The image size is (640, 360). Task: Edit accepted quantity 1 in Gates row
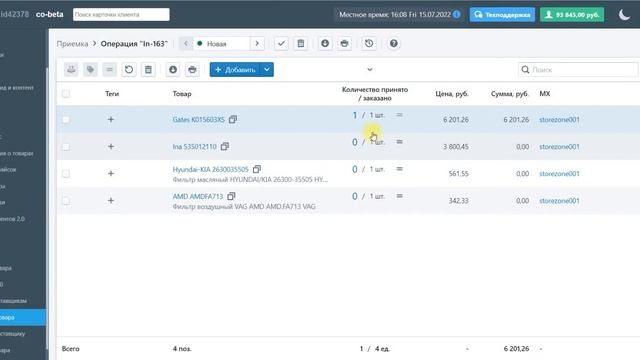[x=355, y=116]
